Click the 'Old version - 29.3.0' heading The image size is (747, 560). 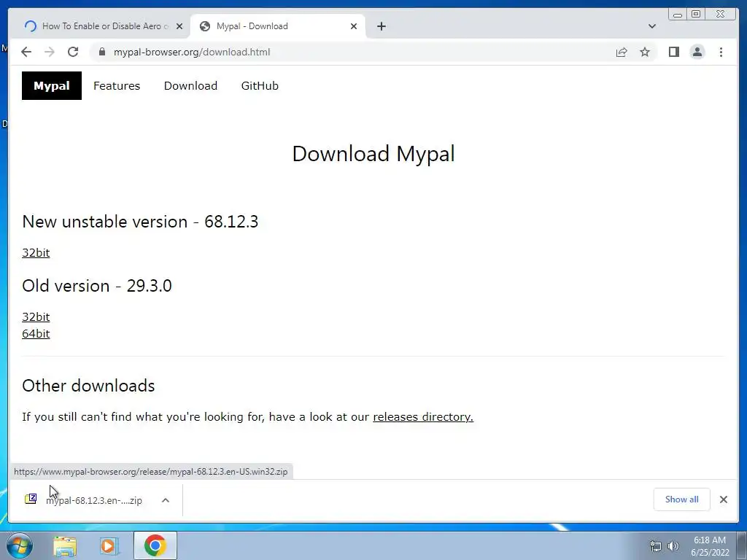[97, 286]
